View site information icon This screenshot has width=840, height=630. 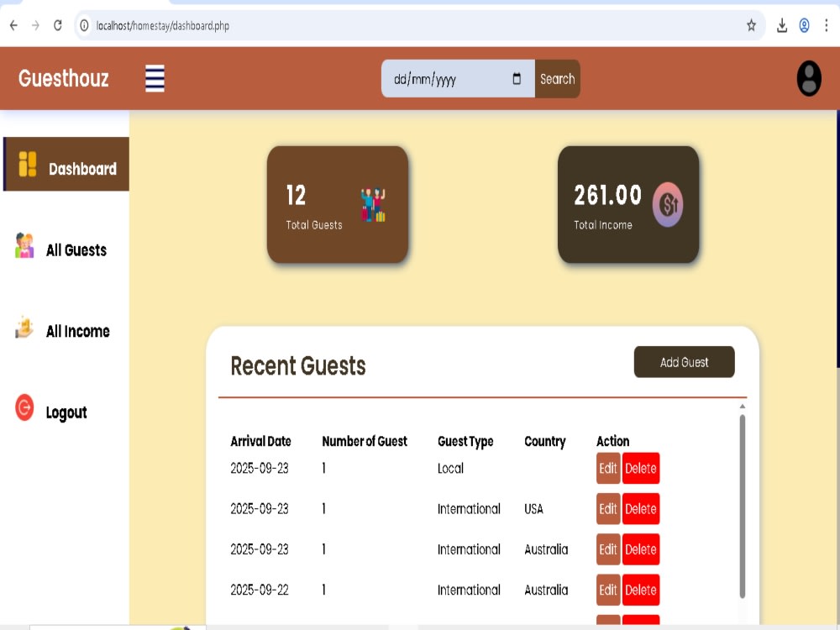pyautogui.click(x=84, y=25)
